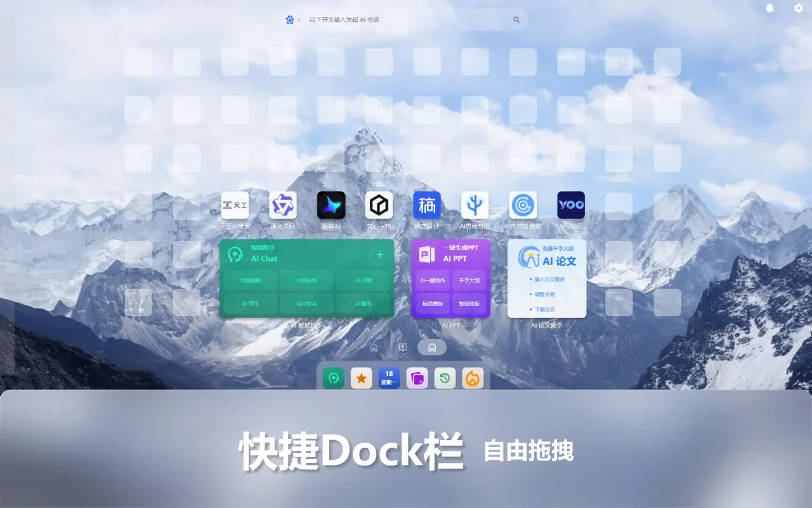
Task: Launch the 通义灵码 app
Action: click(x=282, y=204)
